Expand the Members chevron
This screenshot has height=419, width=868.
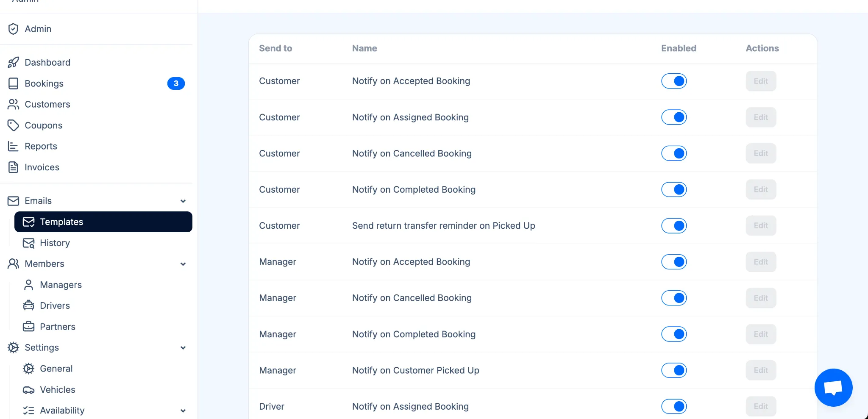(183, 264)
